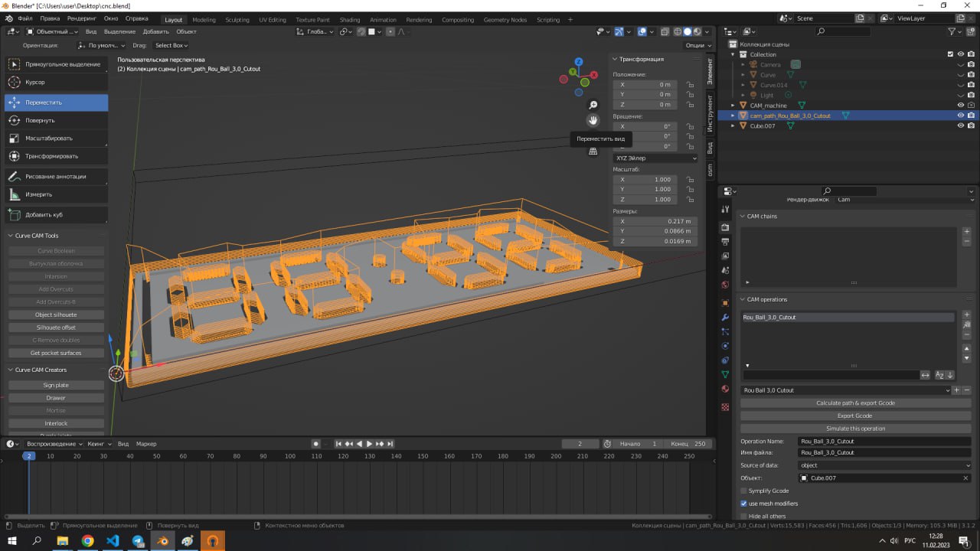
Task: Click the Operation Name input field
Action: (884, 442)
